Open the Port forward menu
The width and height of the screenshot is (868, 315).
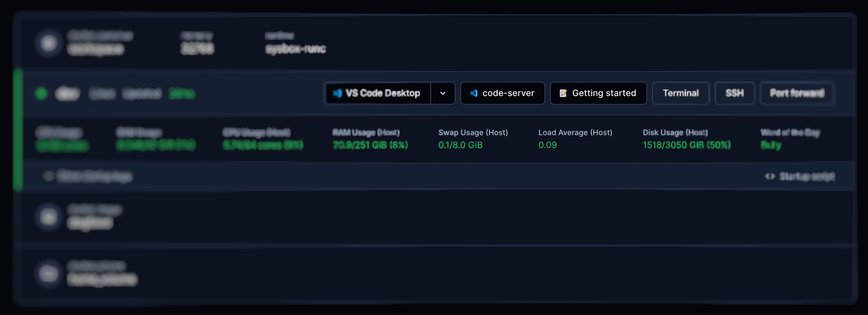[797, 93]
